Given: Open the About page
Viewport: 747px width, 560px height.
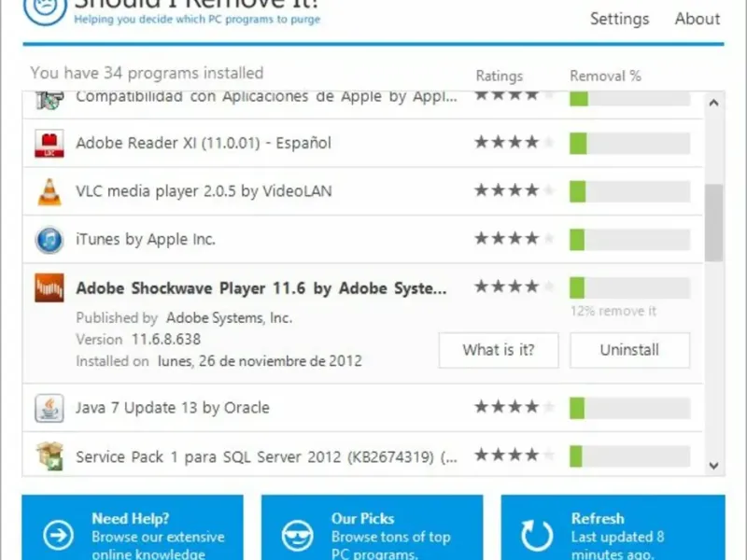Looking at the screenshot, I should click(x=697, y=19).
